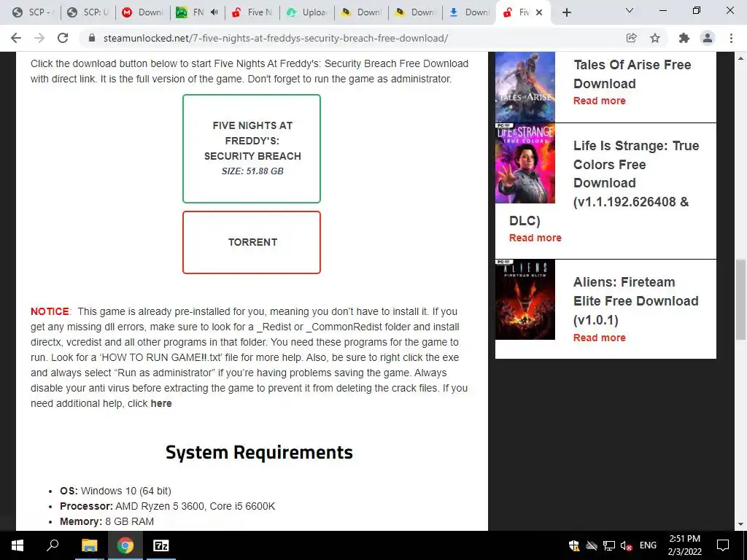The width and height of the screenshot is (747, 560).
Task: Click the scrollbar up arrow
Action: click(x=740, y=58)
